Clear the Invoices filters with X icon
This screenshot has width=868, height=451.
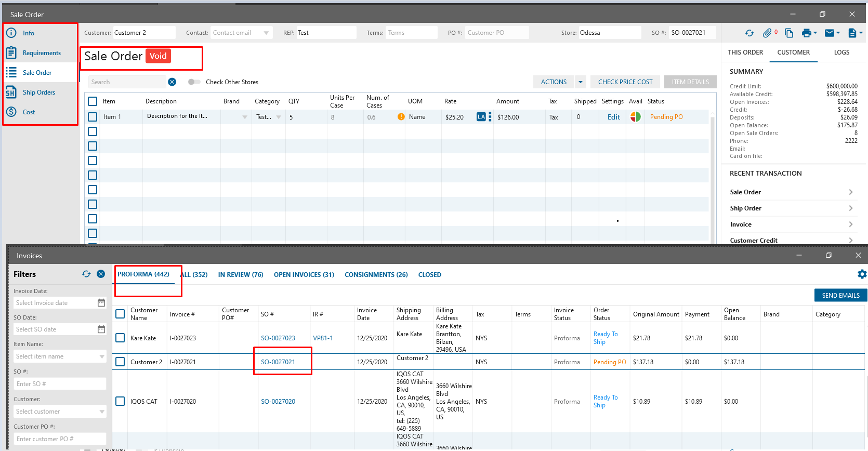click(x=101, y=274)
